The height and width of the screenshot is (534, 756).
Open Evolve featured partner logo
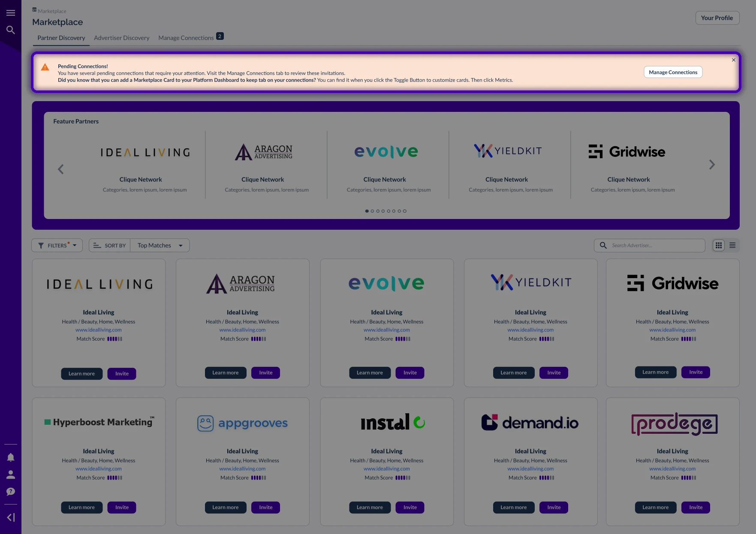point(386,151)
